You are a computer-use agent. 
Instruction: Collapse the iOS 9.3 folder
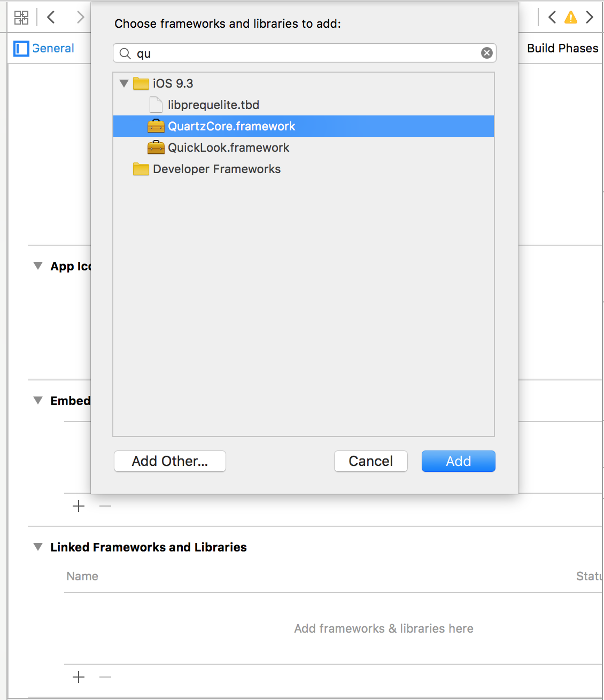click(124, 83)
